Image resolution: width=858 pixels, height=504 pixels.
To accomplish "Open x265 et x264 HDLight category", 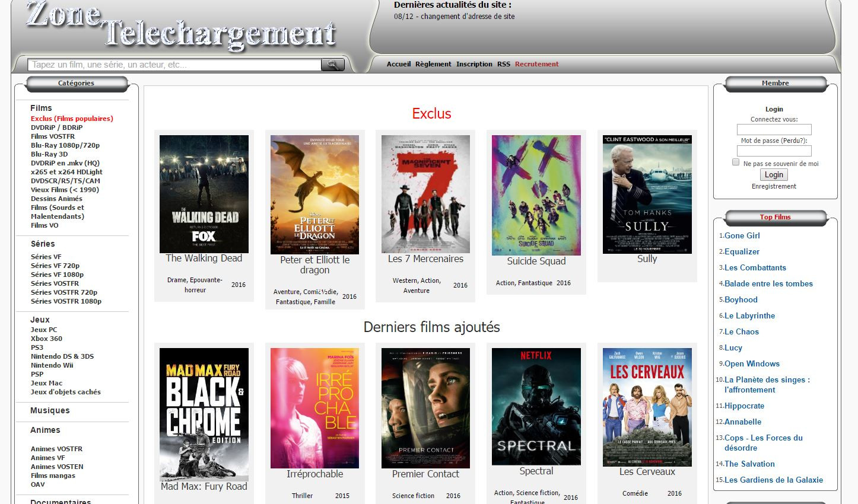I will (66, 172).
